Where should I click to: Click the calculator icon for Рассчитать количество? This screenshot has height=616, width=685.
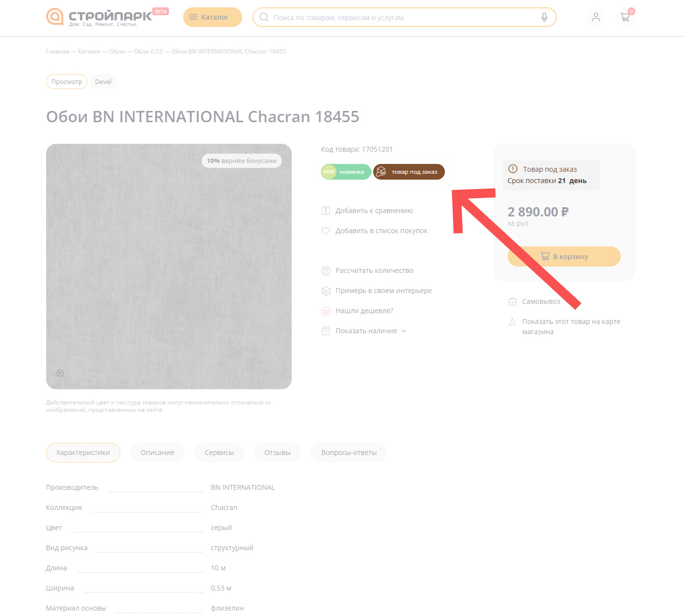click(326, 271)
